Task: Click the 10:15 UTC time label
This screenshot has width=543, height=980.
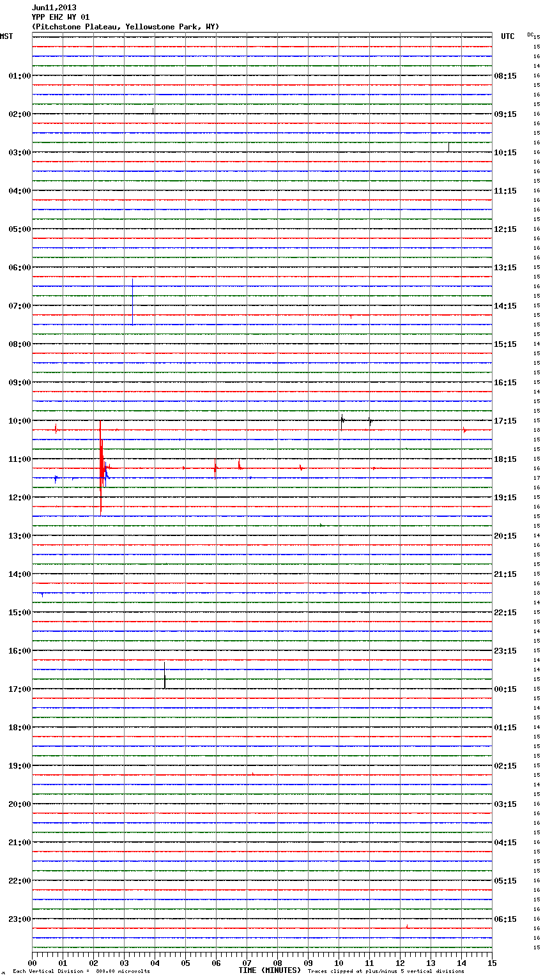Action: click(505, 153)
